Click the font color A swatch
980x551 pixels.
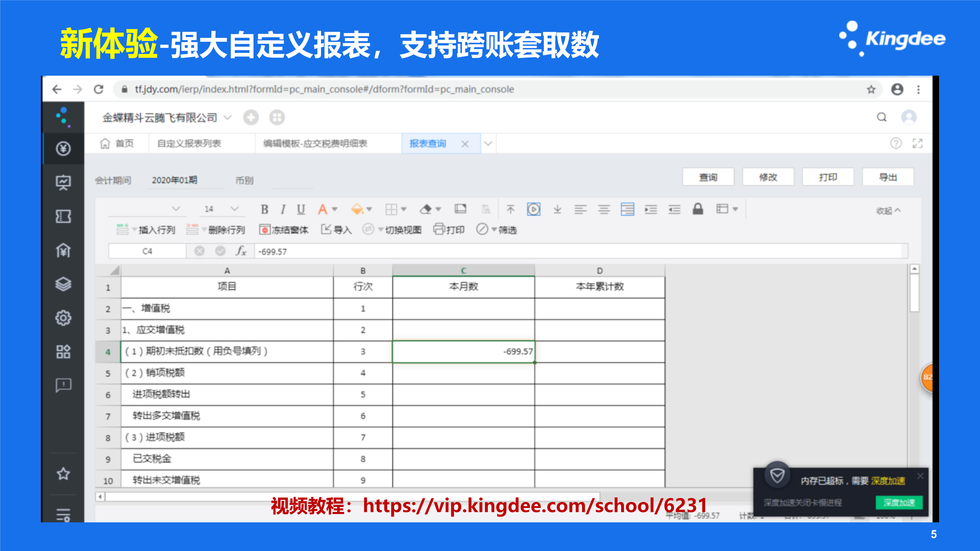(323, 209)
